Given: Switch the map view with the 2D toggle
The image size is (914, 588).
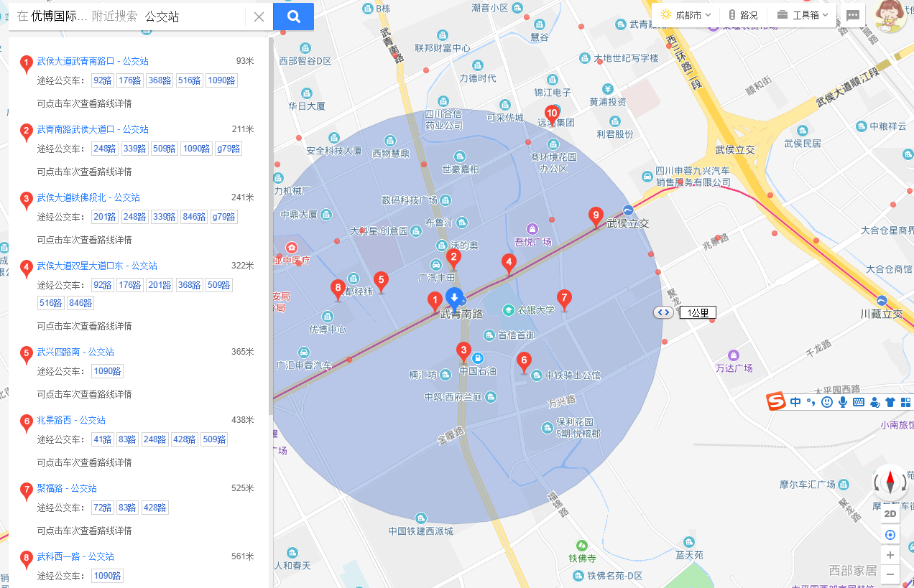Looking at the screenshot, I should [x=890, y=514].
